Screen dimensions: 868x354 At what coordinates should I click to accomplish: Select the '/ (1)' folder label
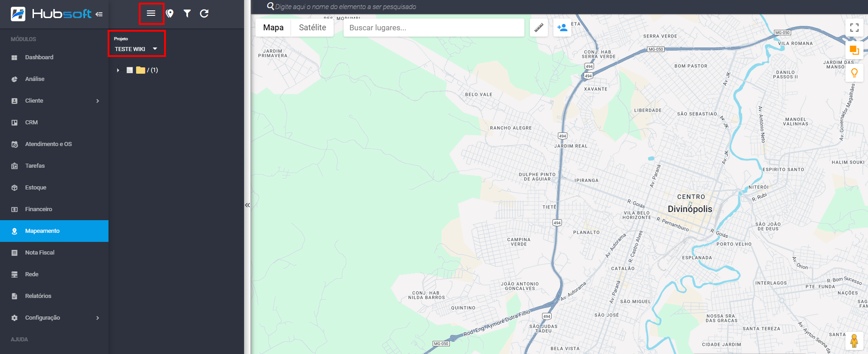(152, 70)
